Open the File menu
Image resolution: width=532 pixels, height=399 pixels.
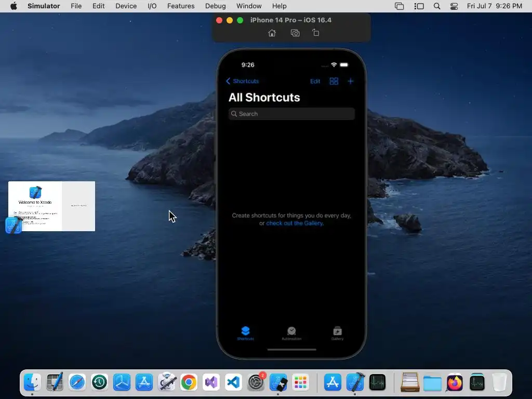76,6
